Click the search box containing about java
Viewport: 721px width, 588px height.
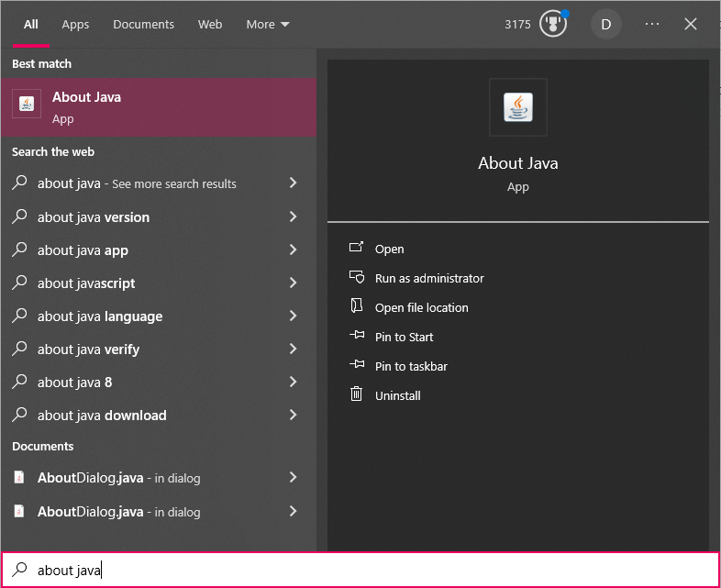pyautogui.click(x=367, y=570)
